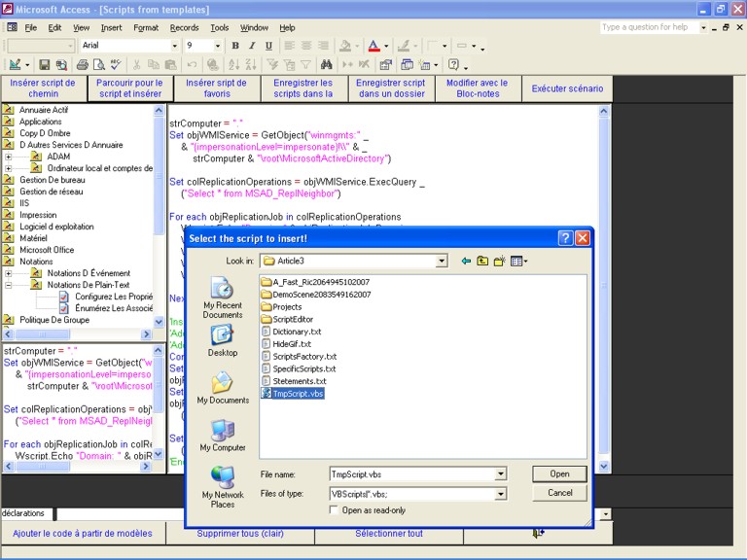Screen dimensions: 747x560
Task: Click Modifier avec le Bloc-notes button
Action: (x=478, y=88)
